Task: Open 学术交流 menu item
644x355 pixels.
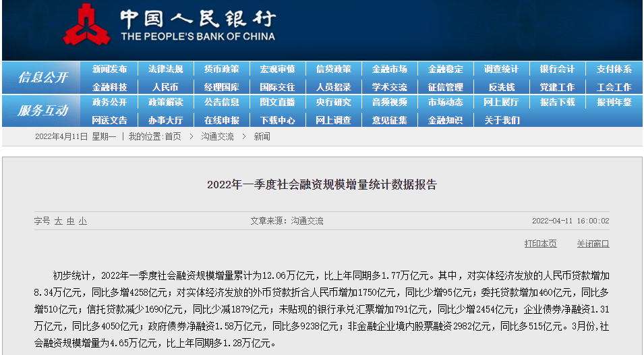Action: coord(390,87)
